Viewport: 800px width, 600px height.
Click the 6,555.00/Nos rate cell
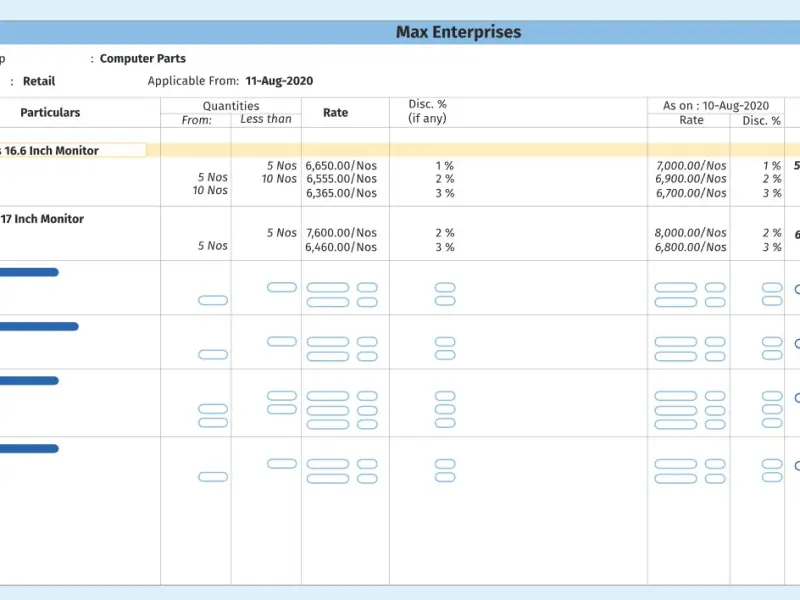[x=341, y=179]
